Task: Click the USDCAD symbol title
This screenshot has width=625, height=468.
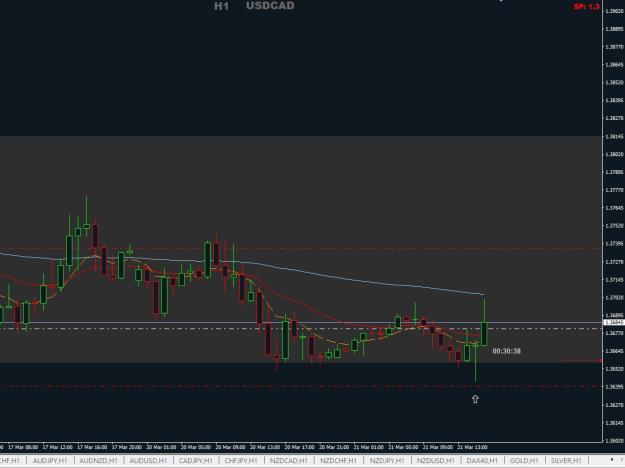Action: click(x=270, y=6)
